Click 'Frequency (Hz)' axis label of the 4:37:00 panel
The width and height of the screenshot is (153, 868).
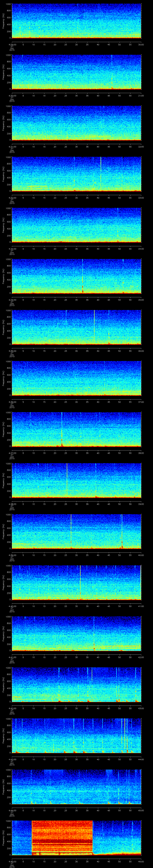(x=3, y=429)
